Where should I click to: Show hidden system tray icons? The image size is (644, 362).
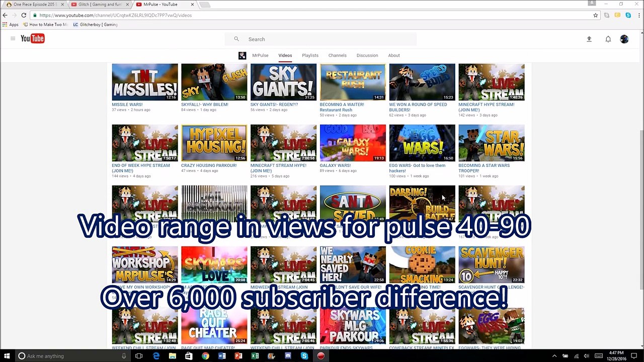tap(554, 356)
